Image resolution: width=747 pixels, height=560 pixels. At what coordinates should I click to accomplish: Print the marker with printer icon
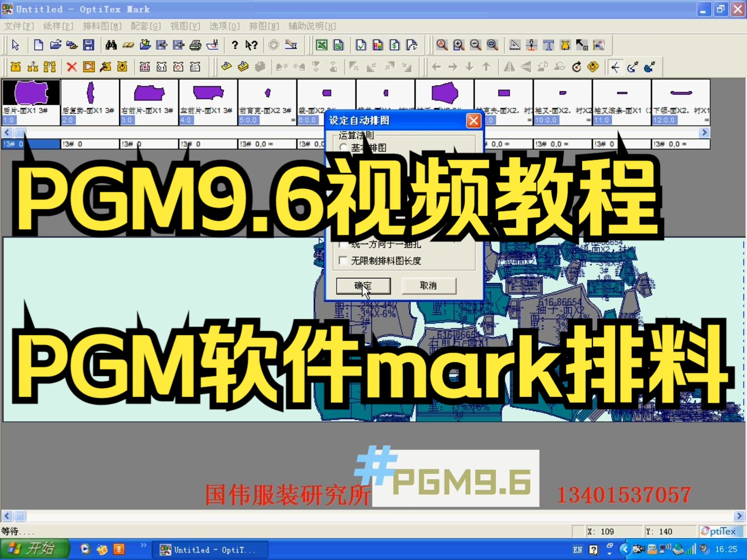coord(196,45)
